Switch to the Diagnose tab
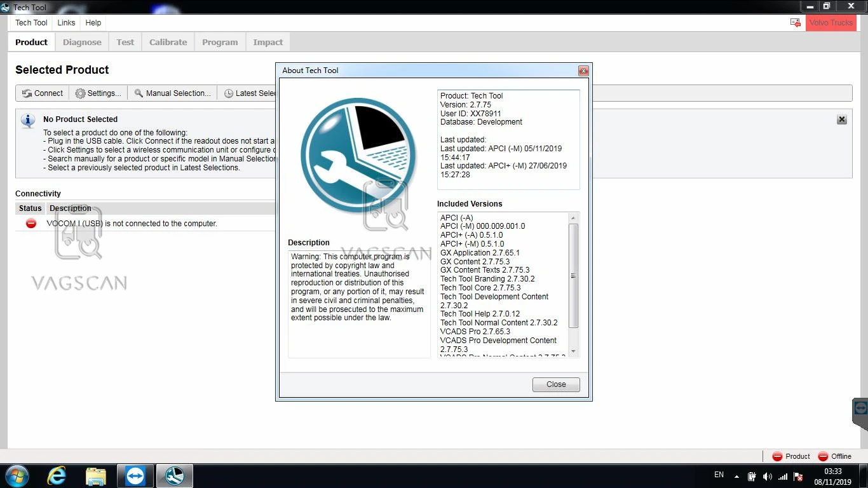This screenshot has height=488, width=868. [82, 43]
